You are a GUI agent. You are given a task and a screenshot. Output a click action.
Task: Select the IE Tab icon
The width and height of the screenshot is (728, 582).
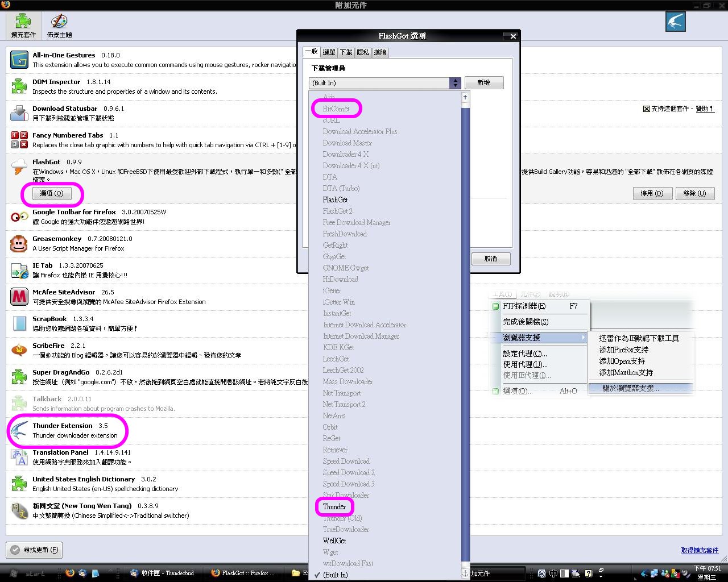[19, 269]
